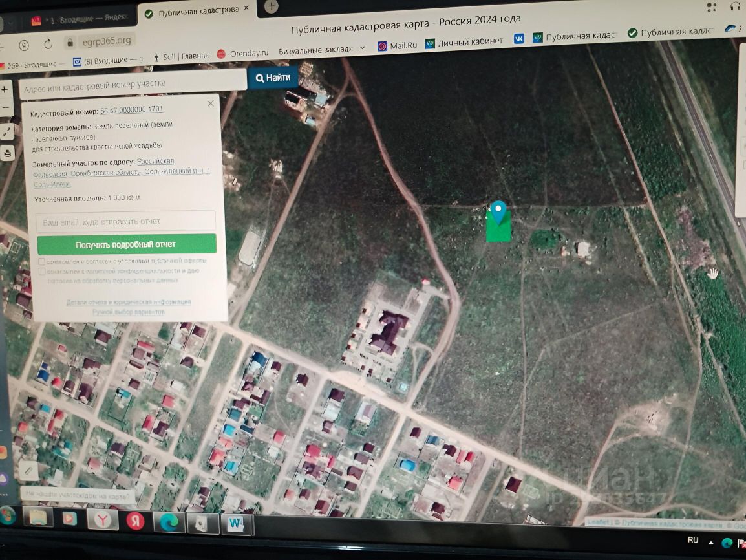
Task: Activate the map measure ruler tool
Action: click(x=6, y=132)
